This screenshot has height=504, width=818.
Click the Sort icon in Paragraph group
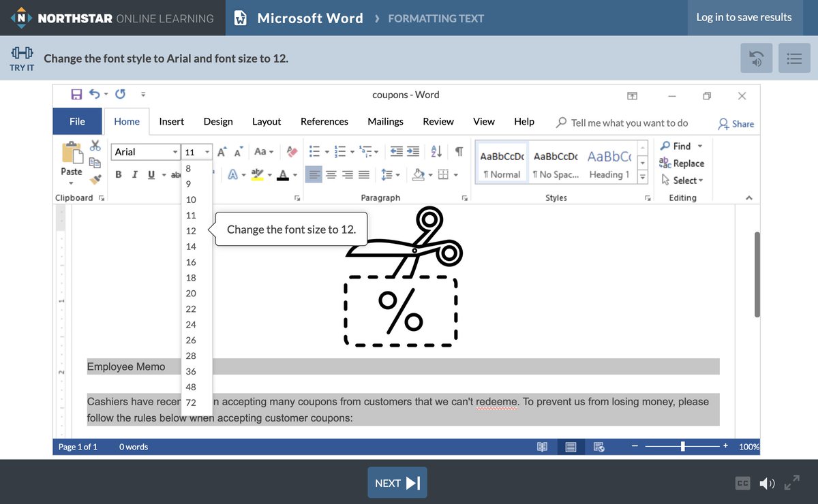pyautogui.click(x=436, y=151)
